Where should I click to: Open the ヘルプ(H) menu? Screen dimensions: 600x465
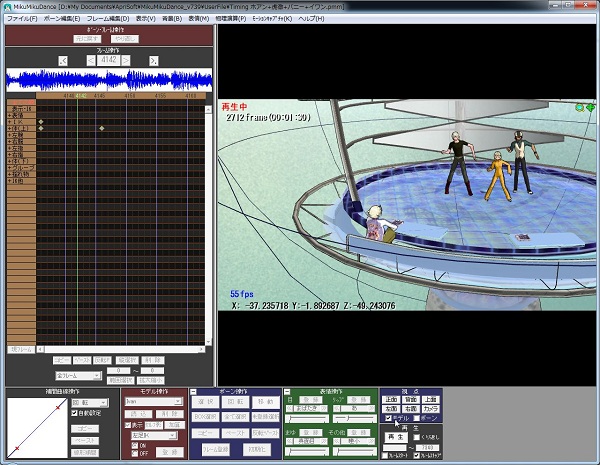(311, 18)
